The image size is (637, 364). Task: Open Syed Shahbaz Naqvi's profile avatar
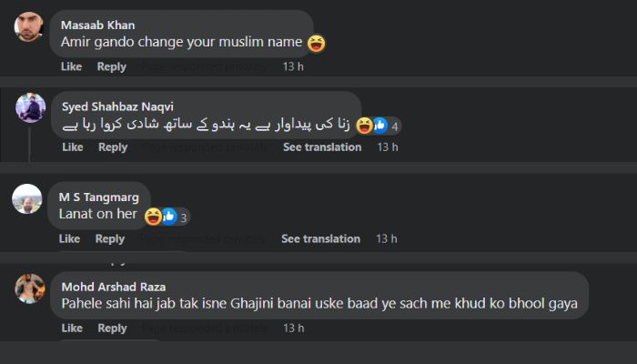(x=31, y=108)
